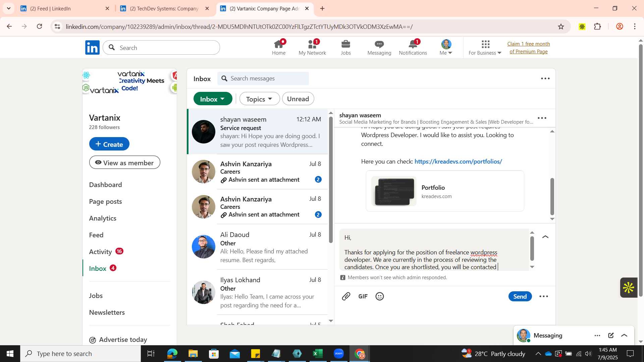Open Chrome profile icon
The image size is (644, 362).
coord(620,26)
